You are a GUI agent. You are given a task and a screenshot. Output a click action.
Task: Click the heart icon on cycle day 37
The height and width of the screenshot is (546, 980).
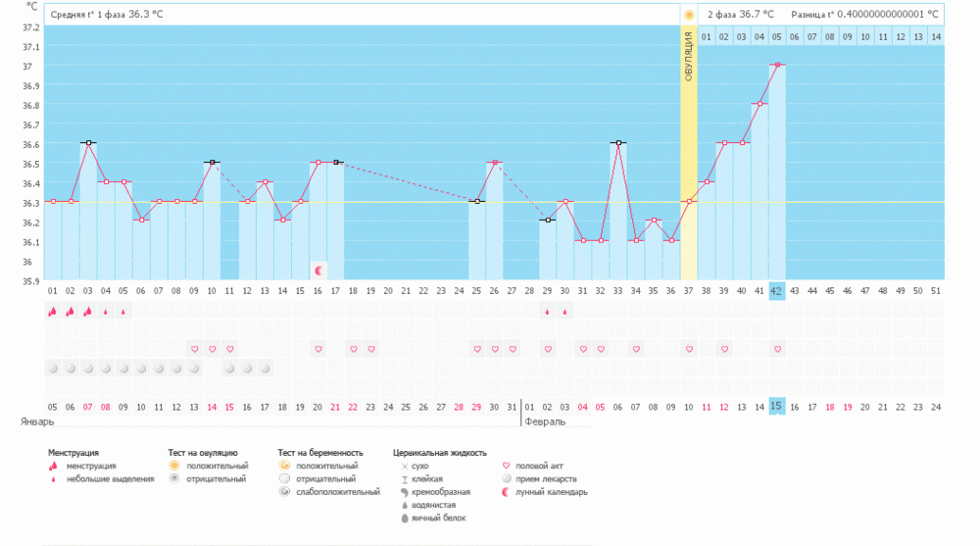(689, 349)
